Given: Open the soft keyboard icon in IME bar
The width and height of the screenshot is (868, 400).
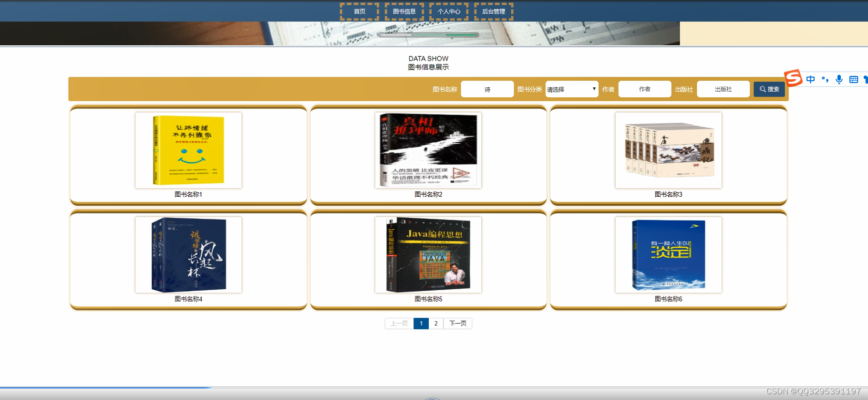Looking at the screenshot, I should 854,79.
